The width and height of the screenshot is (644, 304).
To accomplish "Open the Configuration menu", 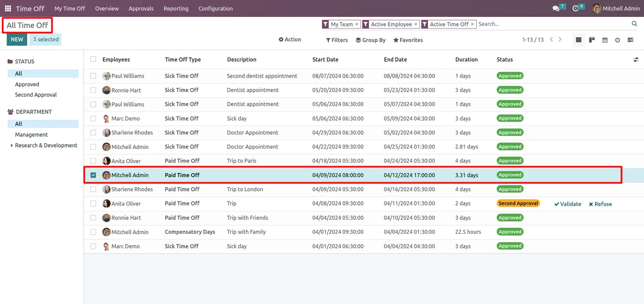I will 216,8.
